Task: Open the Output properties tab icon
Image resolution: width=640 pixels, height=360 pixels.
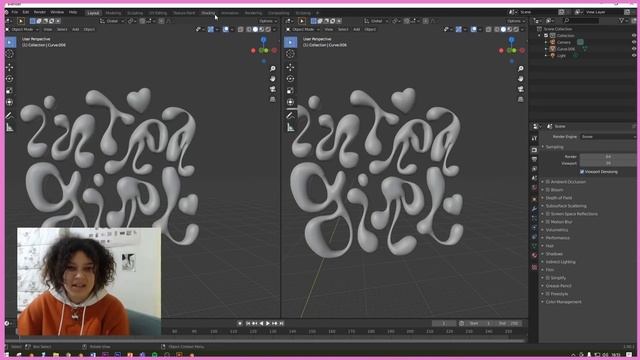Action: [534, 160]
